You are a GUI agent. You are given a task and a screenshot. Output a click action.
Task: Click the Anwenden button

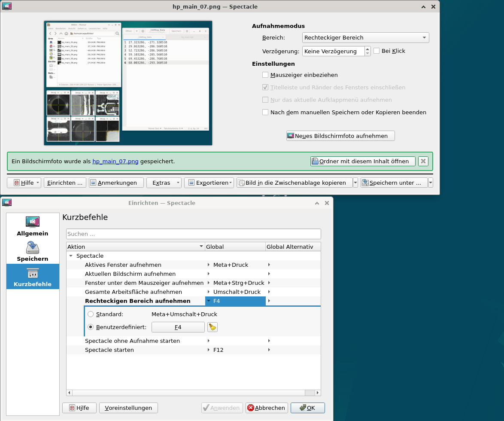tap(222, 408)
